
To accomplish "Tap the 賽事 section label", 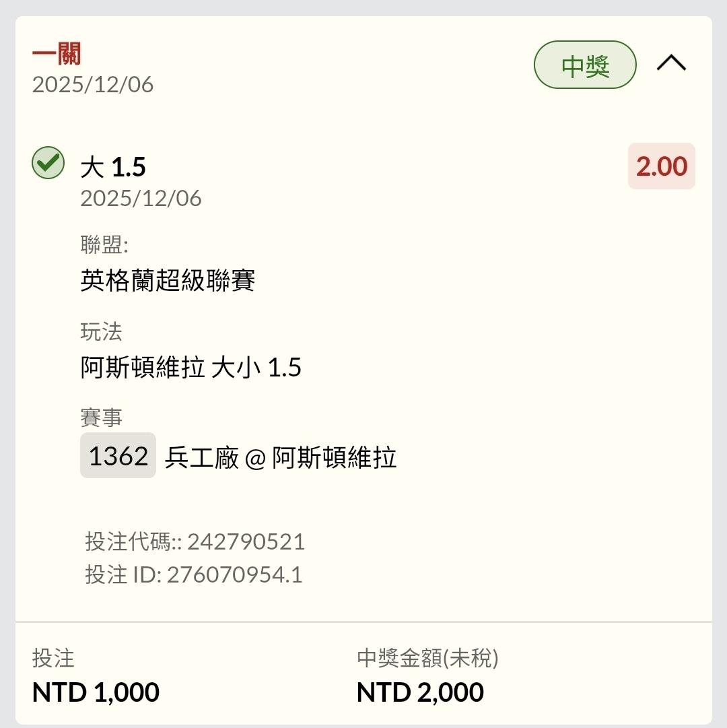I will tap(101, 418).
